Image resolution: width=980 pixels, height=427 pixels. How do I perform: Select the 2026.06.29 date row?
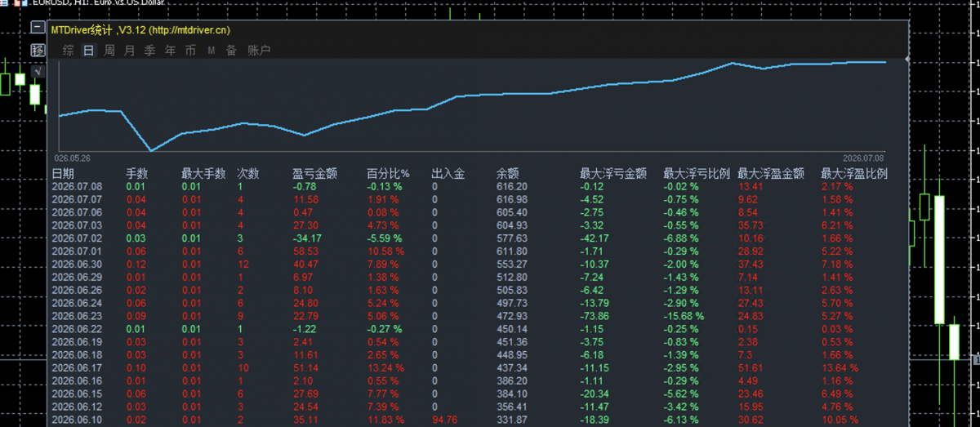pos(77,278)
